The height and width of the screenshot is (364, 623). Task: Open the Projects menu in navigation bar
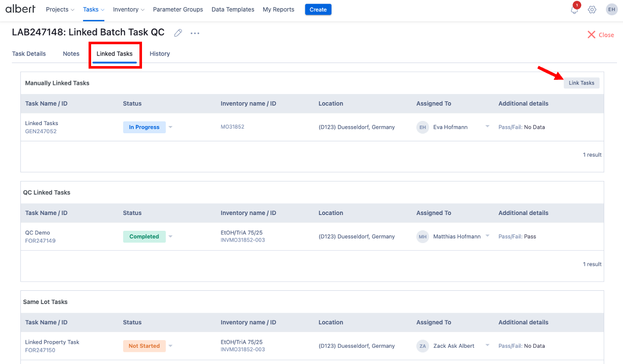(x=60, y=10)
